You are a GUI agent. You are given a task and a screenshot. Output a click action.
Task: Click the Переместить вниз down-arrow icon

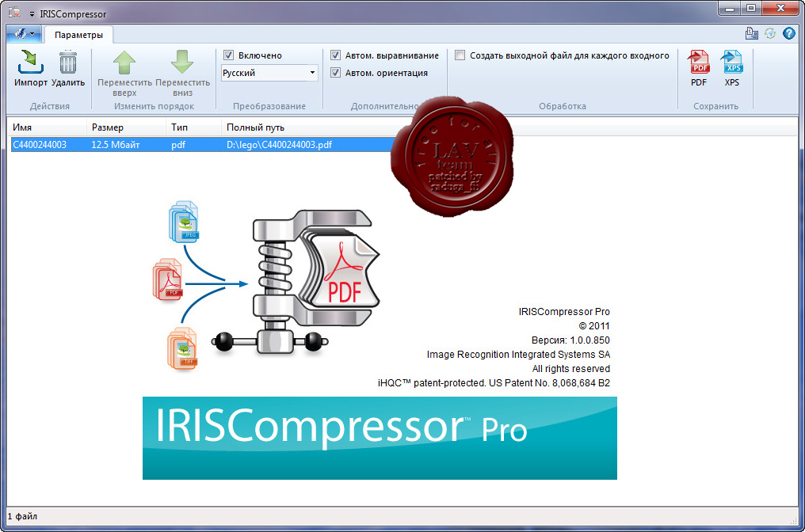click(x=182, y=62)
